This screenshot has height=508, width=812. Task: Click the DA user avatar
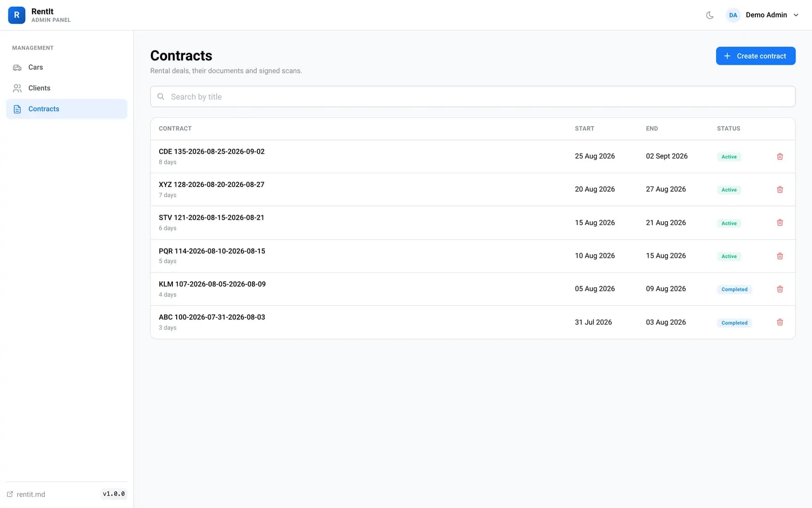tap(733, 15)
